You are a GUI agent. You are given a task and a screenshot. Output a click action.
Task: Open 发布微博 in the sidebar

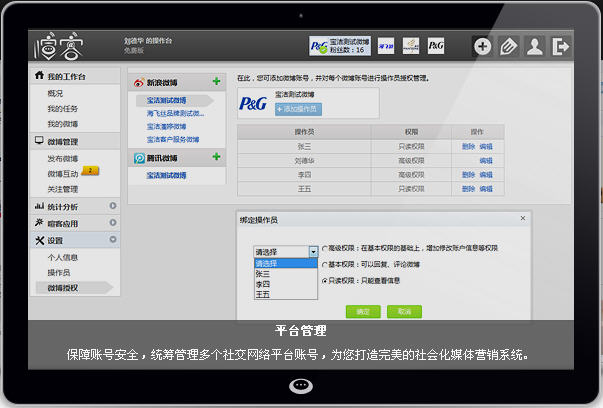click(63, 158)
